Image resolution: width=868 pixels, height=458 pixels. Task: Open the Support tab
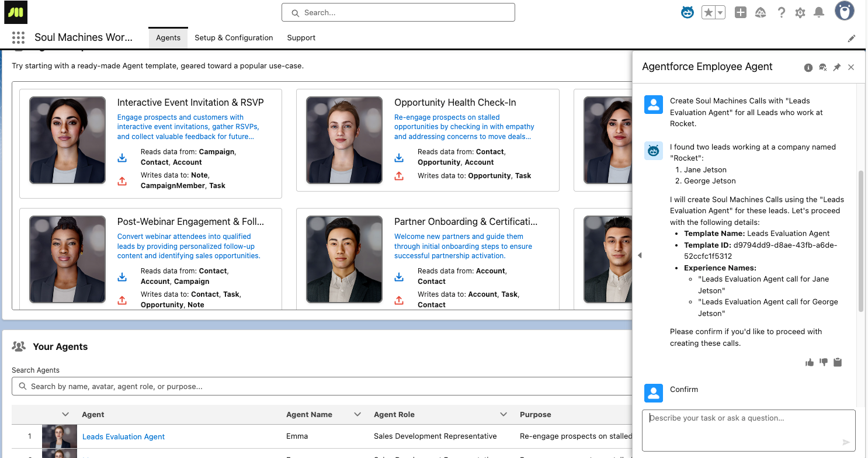(301, 38)
